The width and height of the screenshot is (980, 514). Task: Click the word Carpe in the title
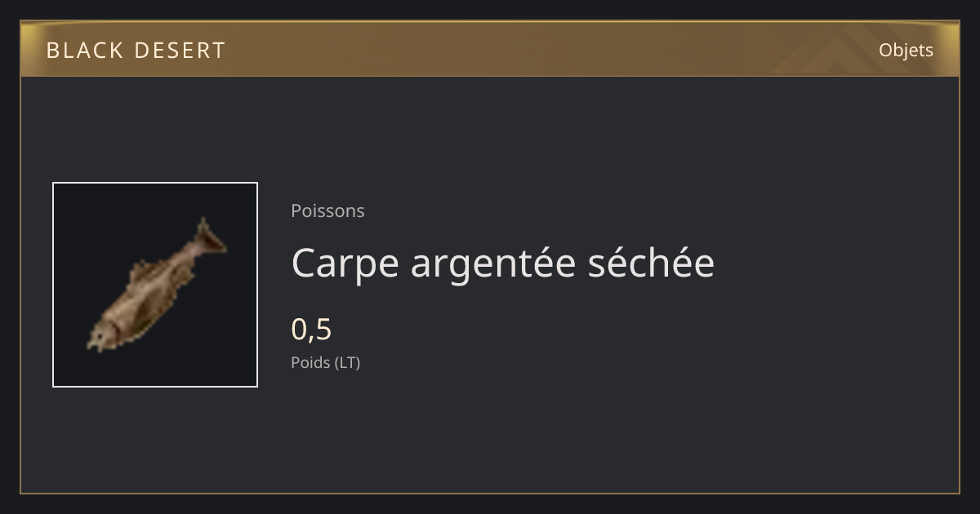point(345,264)
